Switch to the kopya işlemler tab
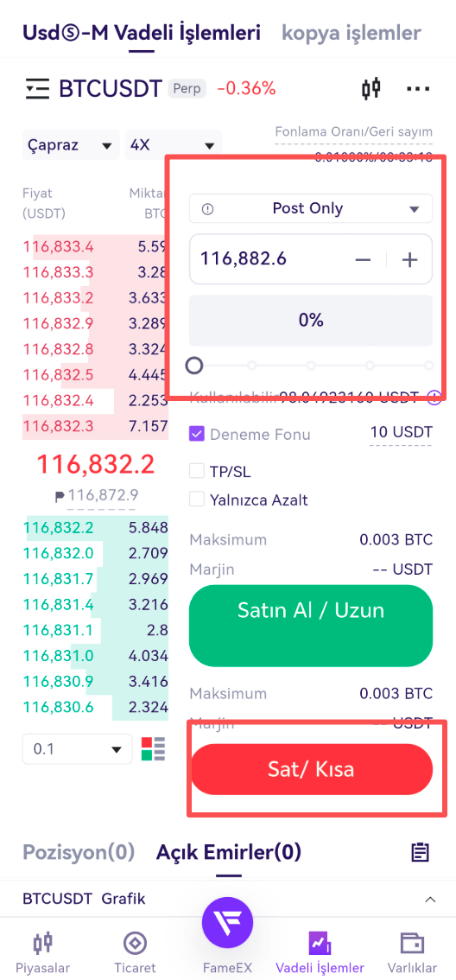This screenshot has height=980, width=456. point(351,33)
